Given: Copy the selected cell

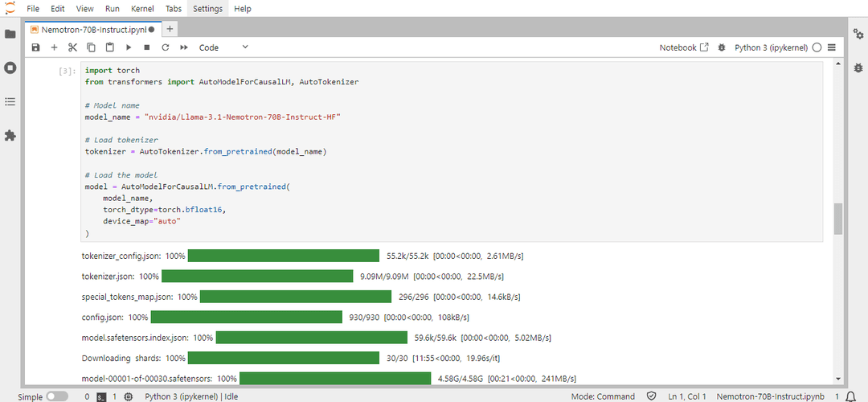Looking at the screenshot, I should tap(92, 47).
